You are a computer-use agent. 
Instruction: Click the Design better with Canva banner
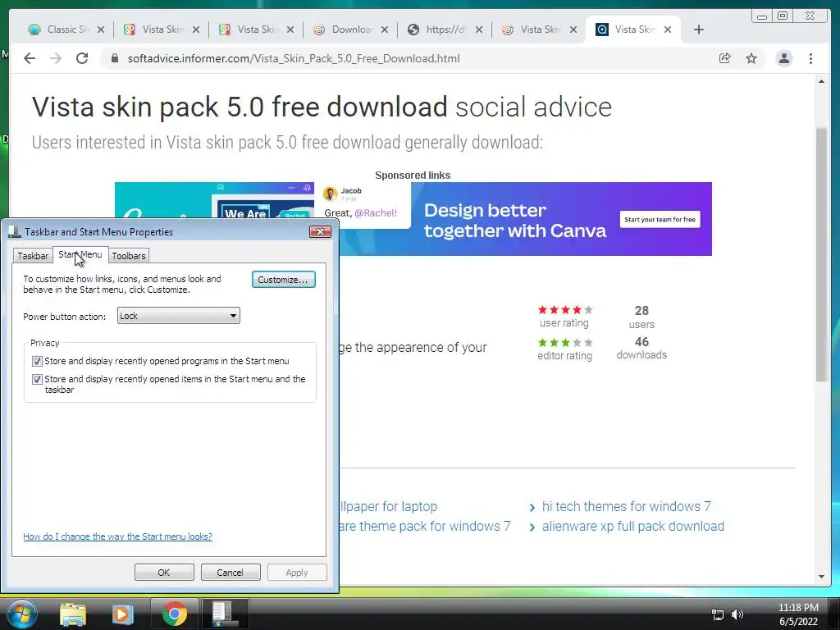pos(515,220)
